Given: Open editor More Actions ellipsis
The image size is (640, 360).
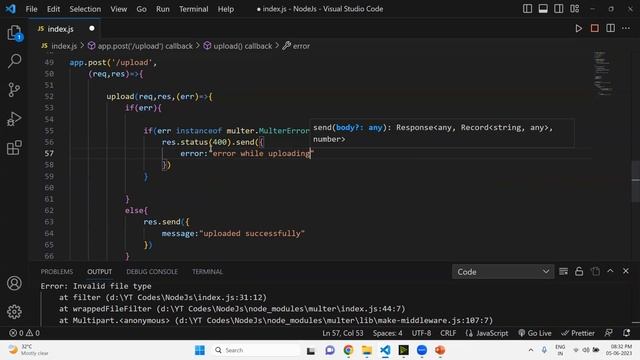Looking at the screenshot, I should (626, 28).
